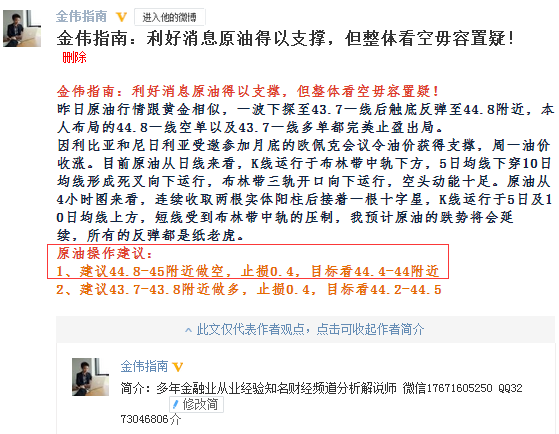The image size is (559, 434).
Task: Click the gold V verified badge at the top
Action: 122,17
